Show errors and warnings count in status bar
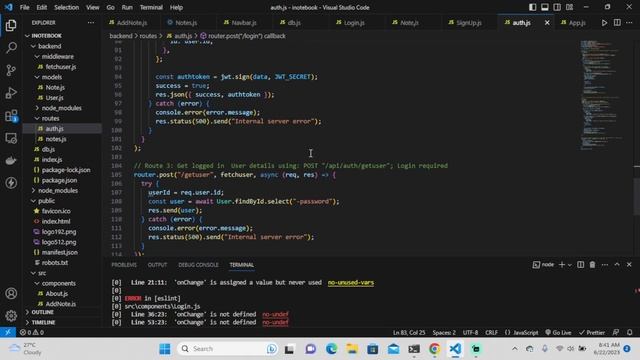This screenshot has height=360, width=640. pyautogui.click(x=32, y=332)
